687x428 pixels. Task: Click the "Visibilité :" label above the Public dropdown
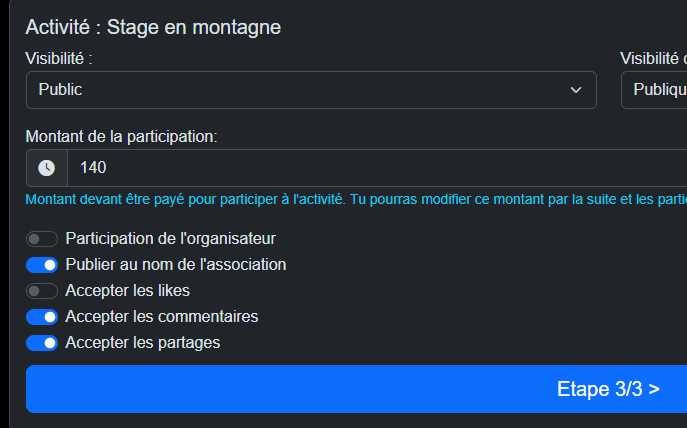[66, 59]
